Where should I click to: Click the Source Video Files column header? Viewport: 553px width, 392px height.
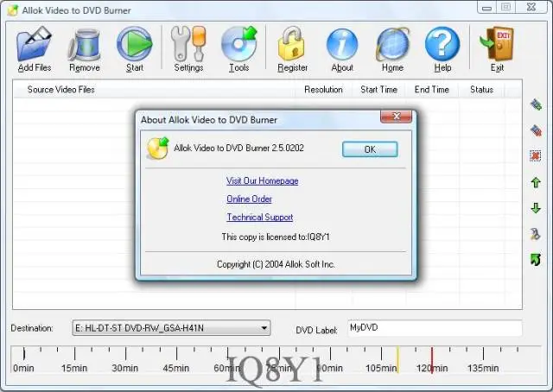point(61,90)
